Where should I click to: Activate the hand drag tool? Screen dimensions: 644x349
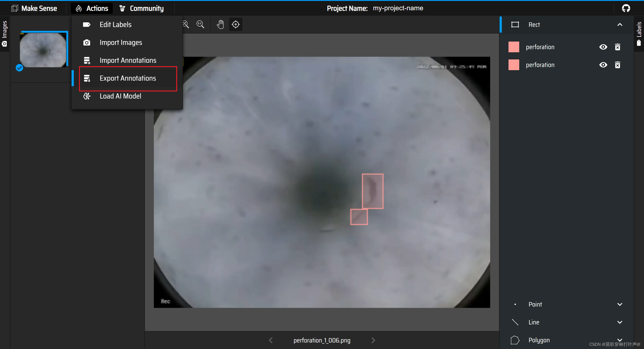pos(220,24)
